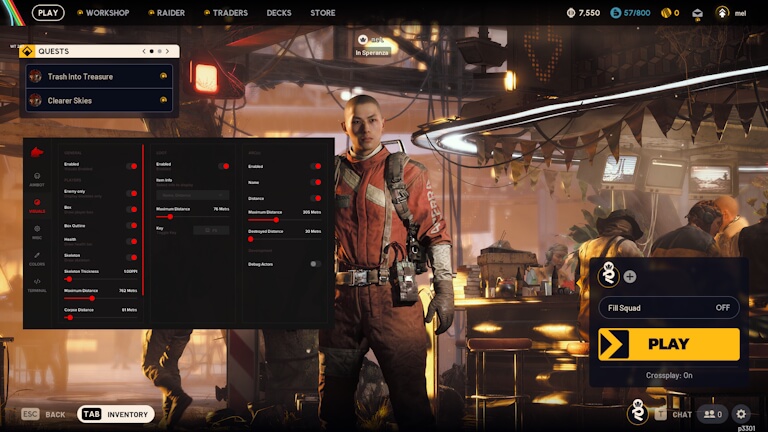Image resolution: width=768 pixels, height=432 pixels.
Task: Open the Workshop tab
Action: (x=102, y=13)
